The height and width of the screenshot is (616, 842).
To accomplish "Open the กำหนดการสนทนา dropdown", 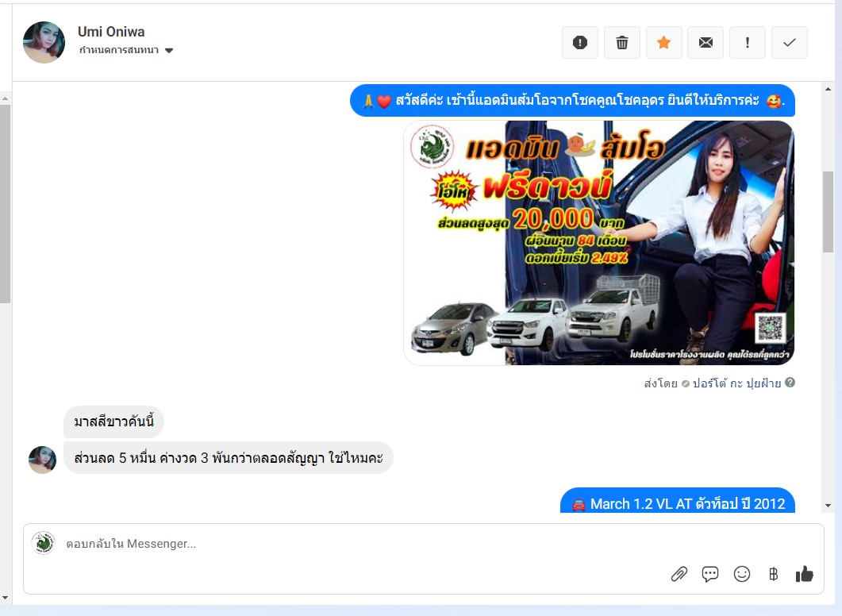I will point(126,51).
